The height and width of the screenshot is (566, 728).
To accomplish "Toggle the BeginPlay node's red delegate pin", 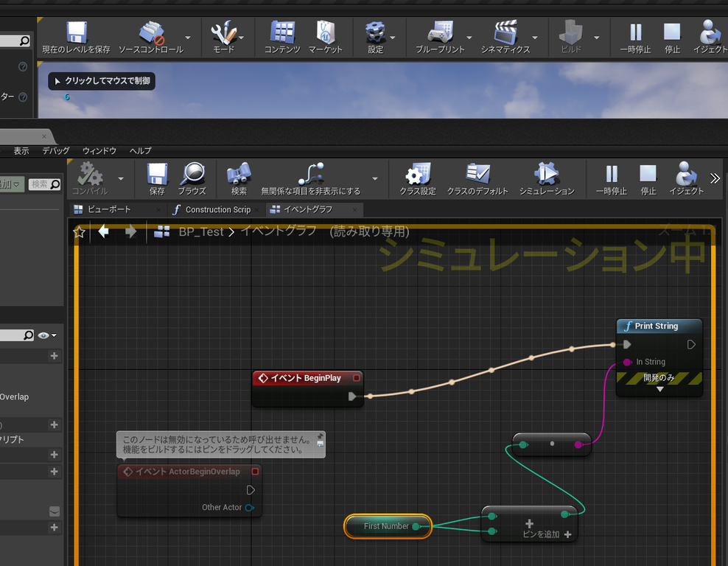I will pos(357,378).
